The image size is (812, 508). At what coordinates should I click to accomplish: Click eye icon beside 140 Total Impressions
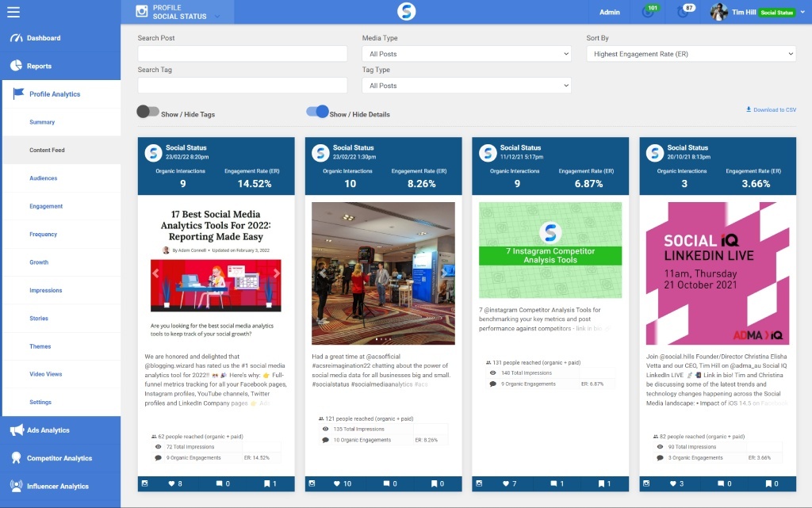492,372
